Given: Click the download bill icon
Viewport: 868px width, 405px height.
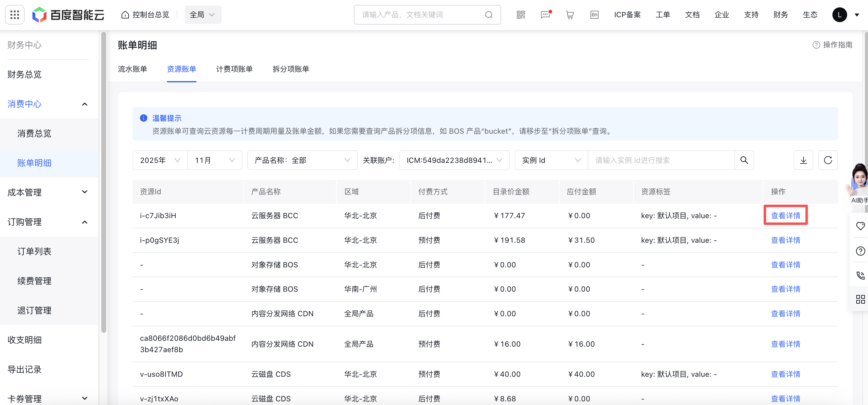Looking at the screenshot, I should point(803,160).
